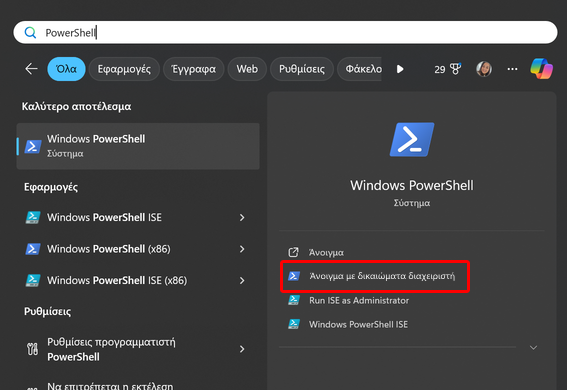
Task: Click large PowerShell logo in details pane
Action: coord(412,140)
